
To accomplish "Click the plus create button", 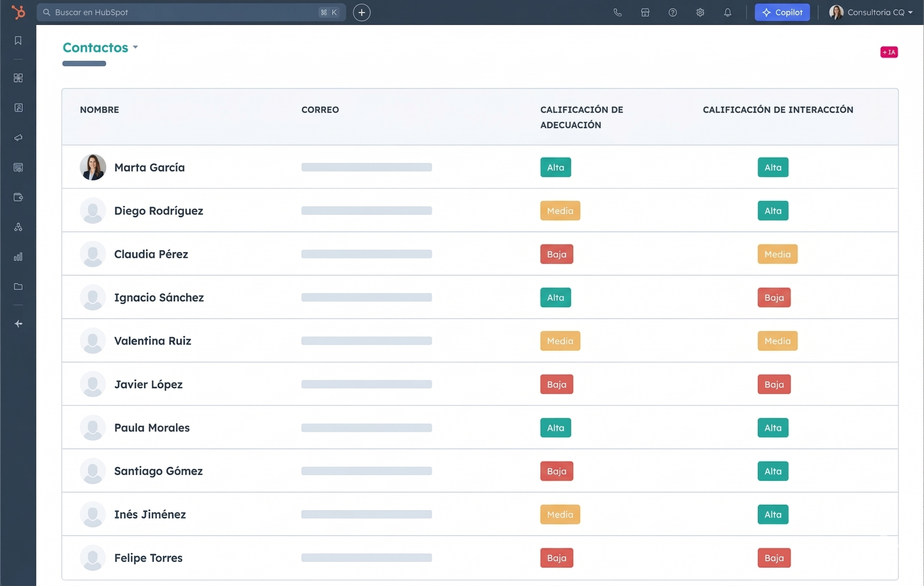I will 361,12.
